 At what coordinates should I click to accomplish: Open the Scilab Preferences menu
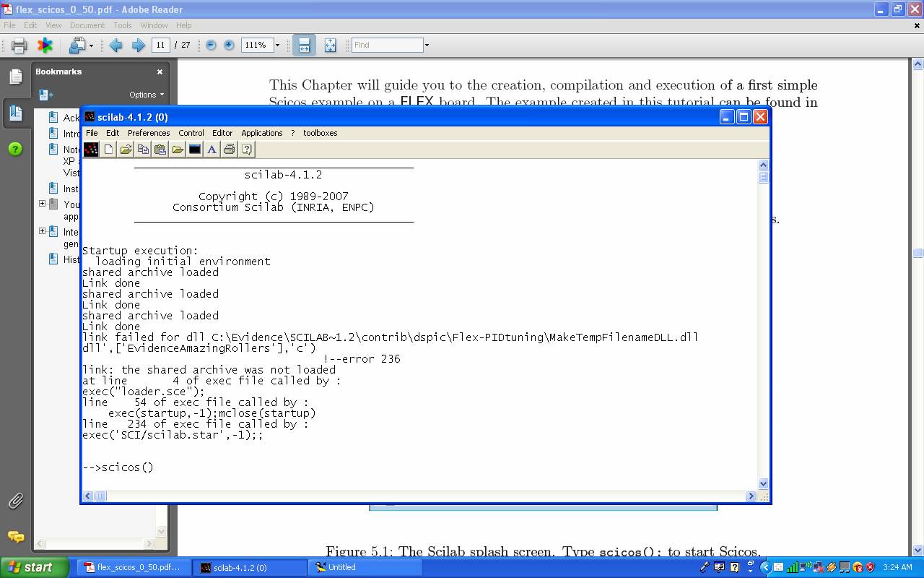coord(149,133)
